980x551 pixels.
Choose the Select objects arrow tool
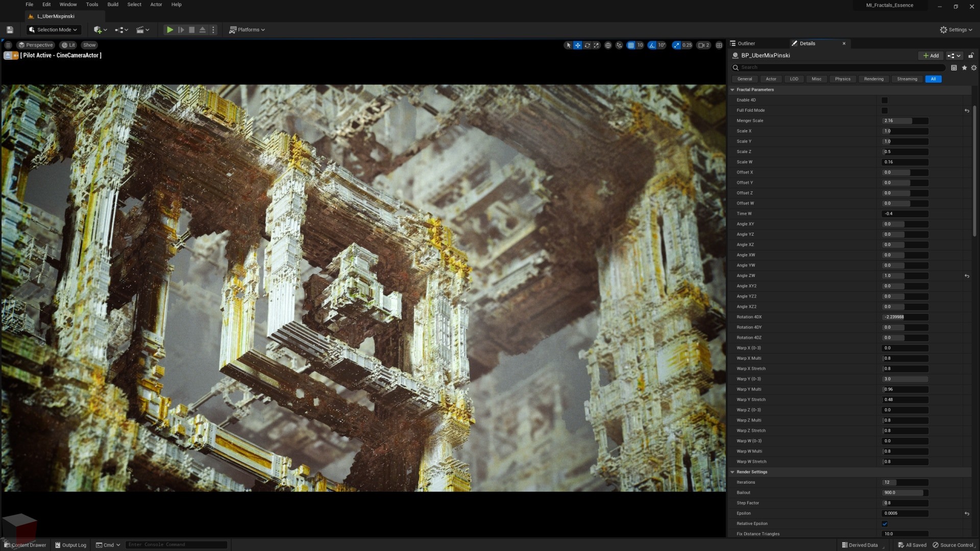coord(568,45)
